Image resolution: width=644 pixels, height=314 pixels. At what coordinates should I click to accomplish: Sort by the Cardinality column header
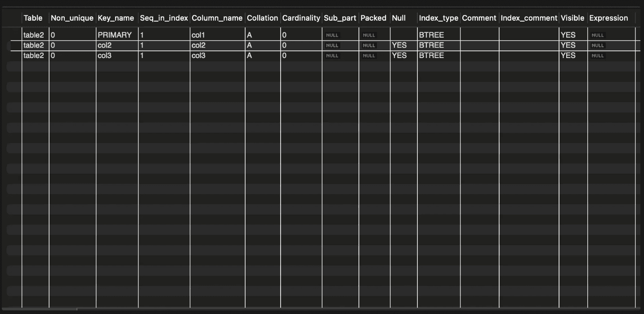point(301,18)
